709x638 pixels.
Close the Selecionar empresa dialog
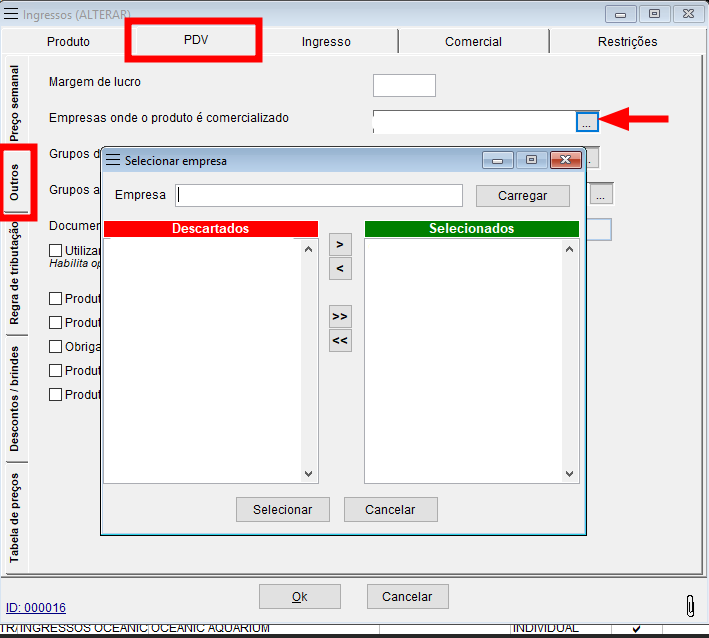click(565, 160)
